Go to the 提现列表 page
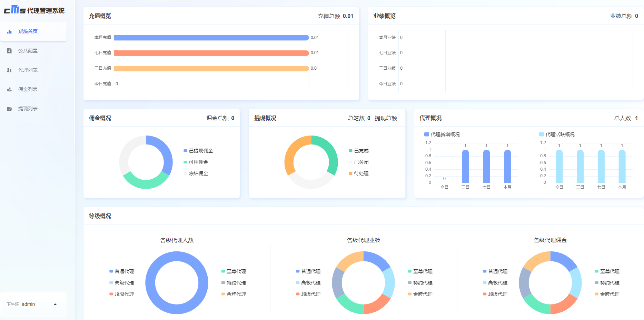The width and height of the screenshot is (644, 320). click(28, 109)
